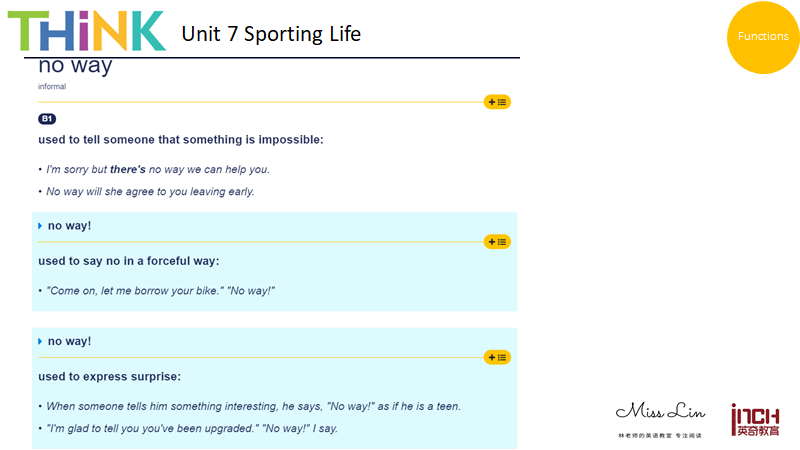Viewport: 800px width, 450px height.
Task: Click the yellow Functions circle
Action: pyautogui.click(x=763, y=37)
